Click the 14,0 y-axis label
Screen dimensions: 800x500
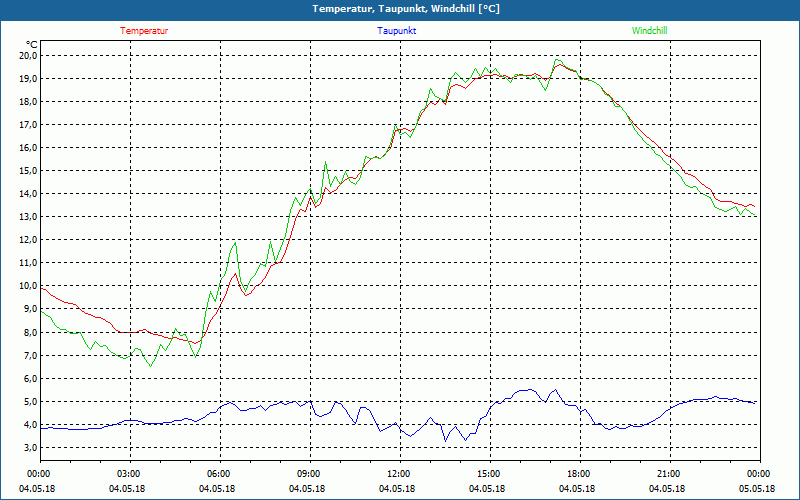28,194
